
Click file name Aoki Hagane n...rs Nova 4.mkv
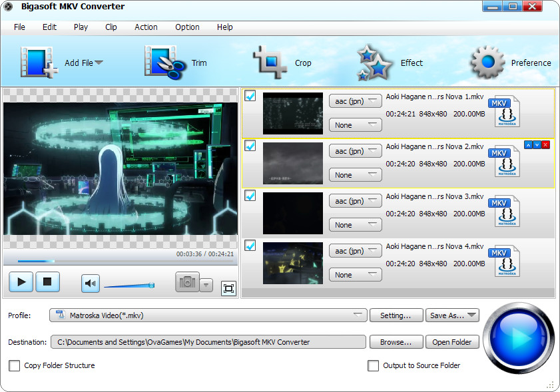tap(435, 247)
